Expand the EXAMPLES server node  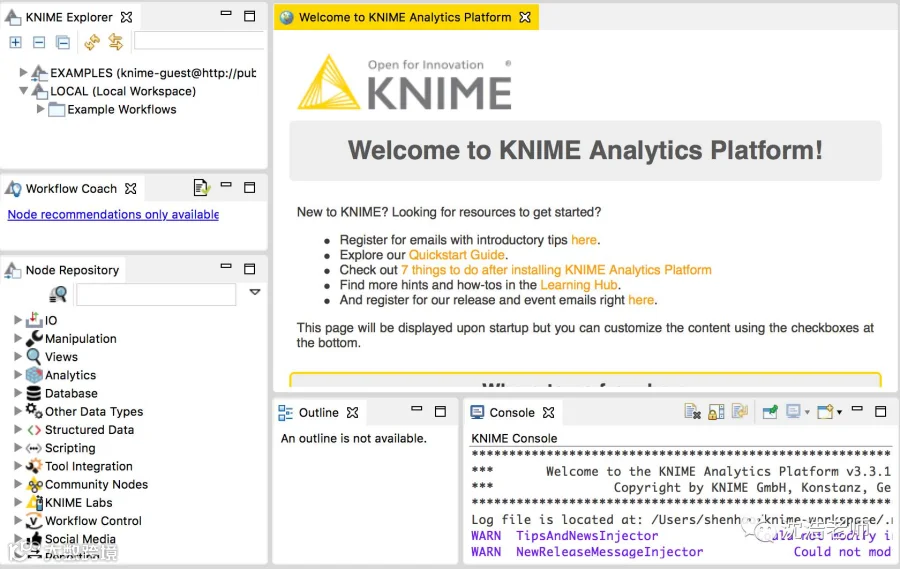23,72
